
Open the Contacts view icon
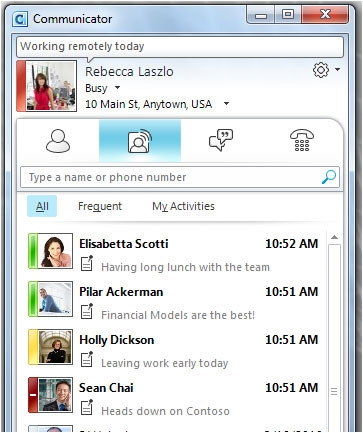58,141
